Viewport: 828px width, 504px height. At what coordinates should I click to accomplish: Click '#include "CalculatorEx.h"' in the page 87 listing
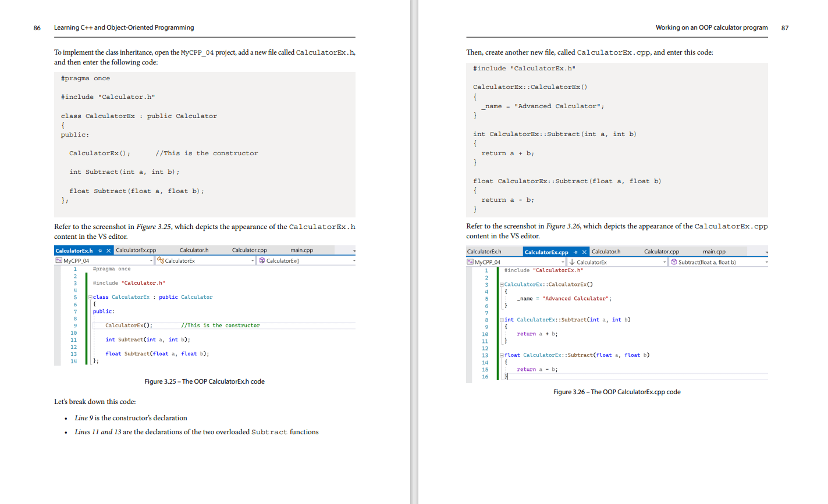(x=524, y=69)
